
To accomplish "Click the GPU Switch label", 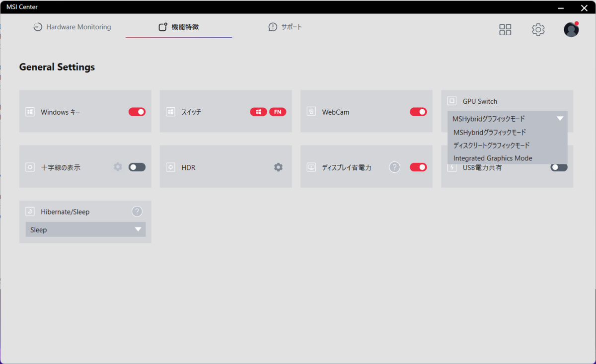I will [480, 101].
